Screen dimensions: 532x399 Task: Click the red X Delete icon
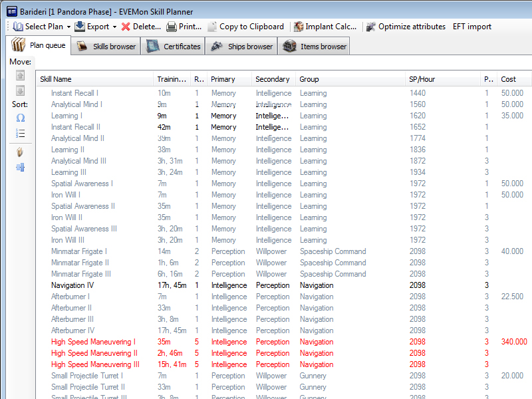pyautogui.click(x=126, y=27)
